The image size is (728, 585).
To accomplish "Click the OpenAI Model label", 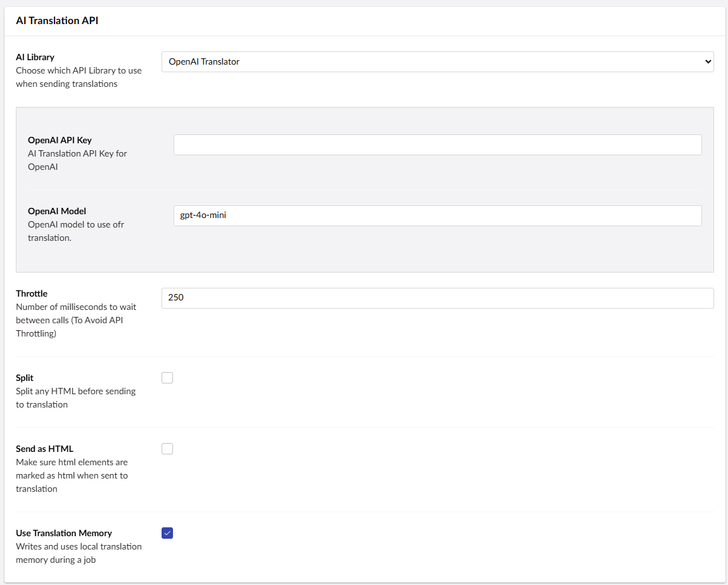I will 57,211.
